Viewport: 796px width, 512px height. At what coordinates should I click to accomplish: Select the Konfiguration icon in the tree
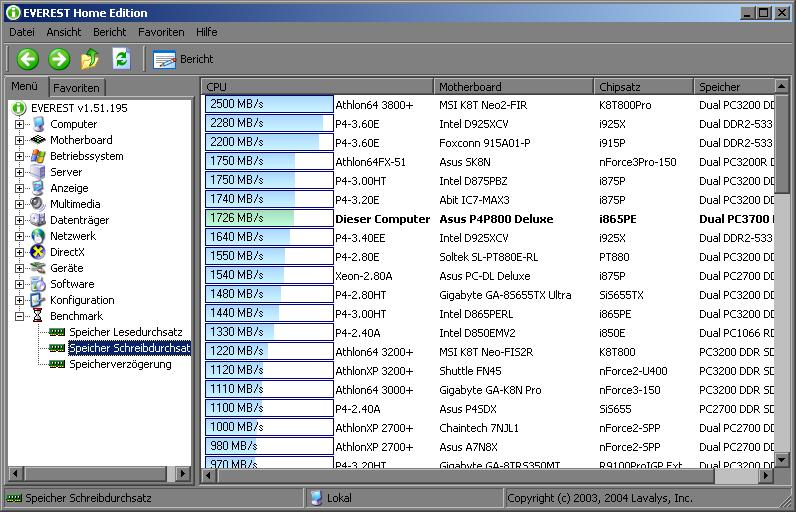[x=38, y=300]
